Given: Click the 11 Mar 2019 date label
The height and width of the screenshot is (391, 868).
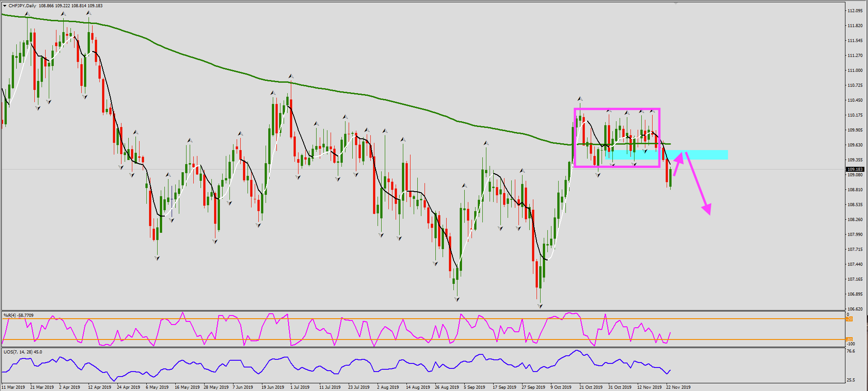Looking at the screenshot, I should (x=14, y=387).
